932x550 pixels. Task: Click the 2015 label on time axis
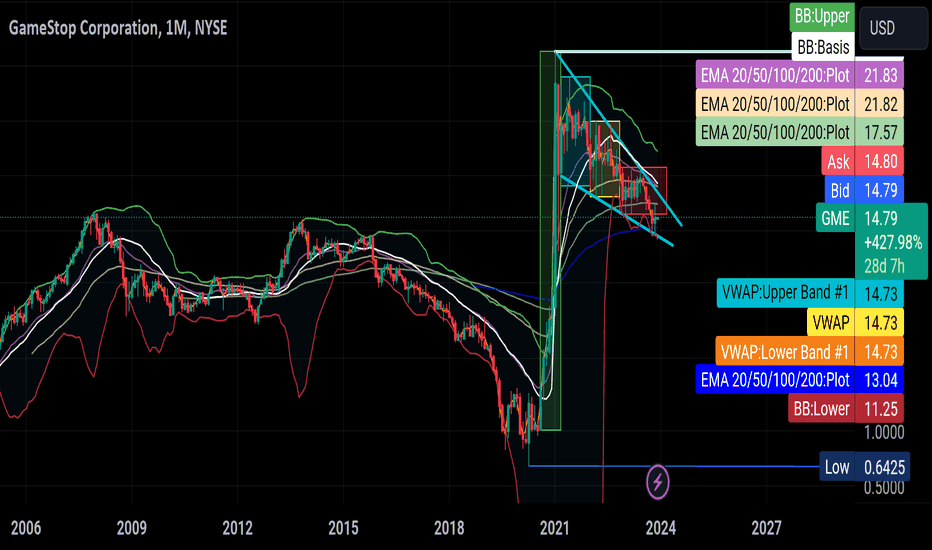[343, 527]
